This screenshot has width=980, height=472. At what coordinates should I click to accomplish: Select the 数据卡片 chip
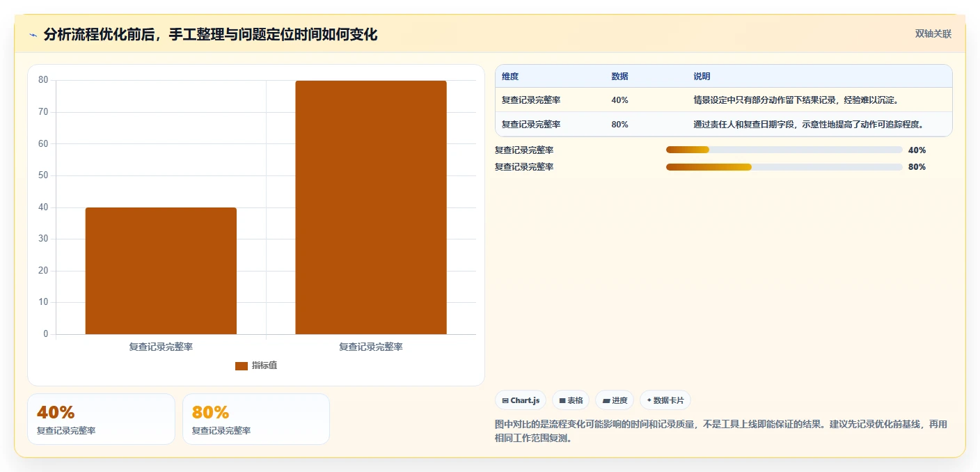tap(665, 400)
